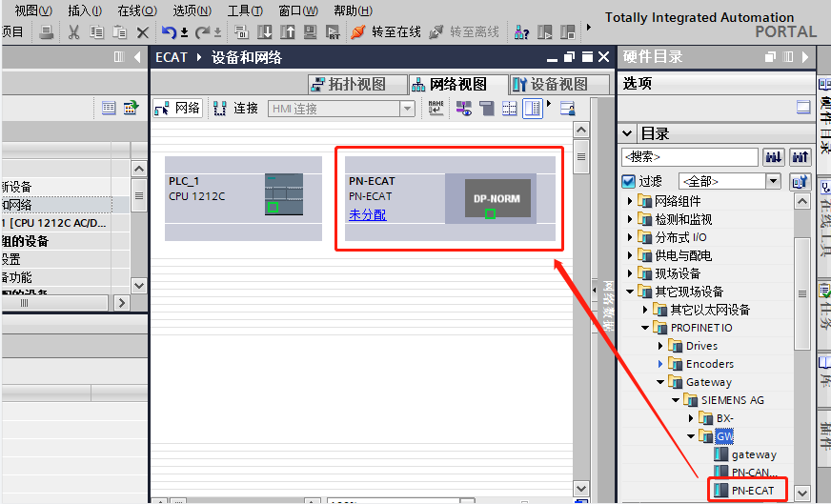
Task: Switch to the 拓扑视图 topology tab
Action: coord(349,84)
